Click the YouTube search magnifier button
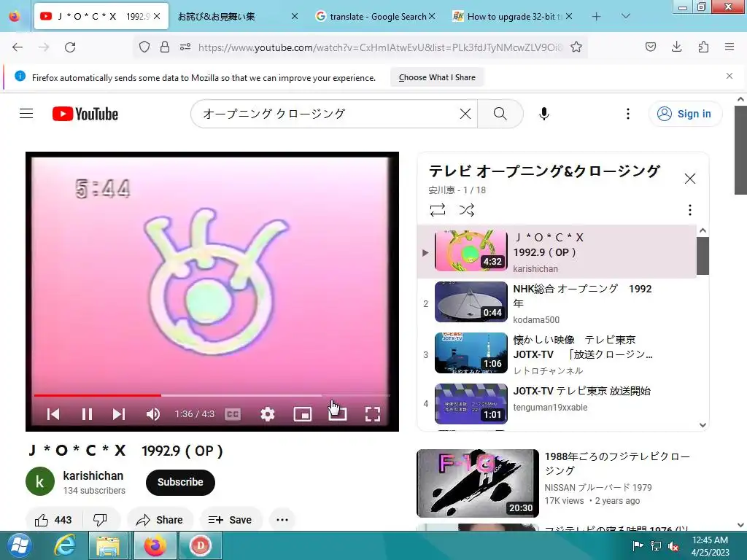Screen dimensions: 747x560 point(500,113)
